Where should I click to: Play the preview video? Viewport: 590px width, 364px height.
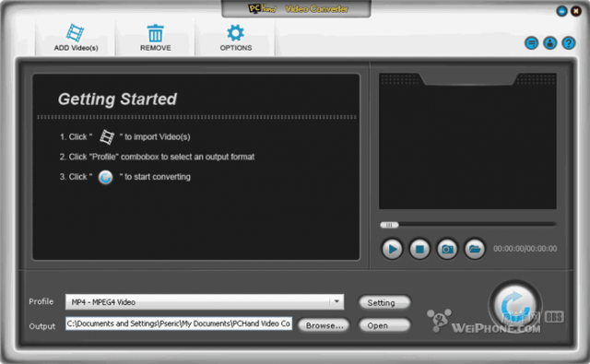coord(392,249)
